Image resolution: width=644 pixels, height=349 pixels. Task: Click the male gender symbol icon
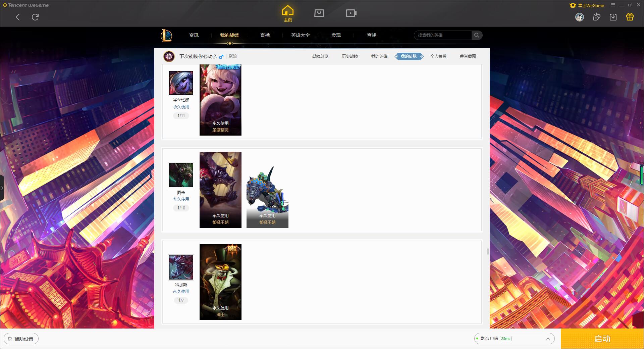pos(221,56)
